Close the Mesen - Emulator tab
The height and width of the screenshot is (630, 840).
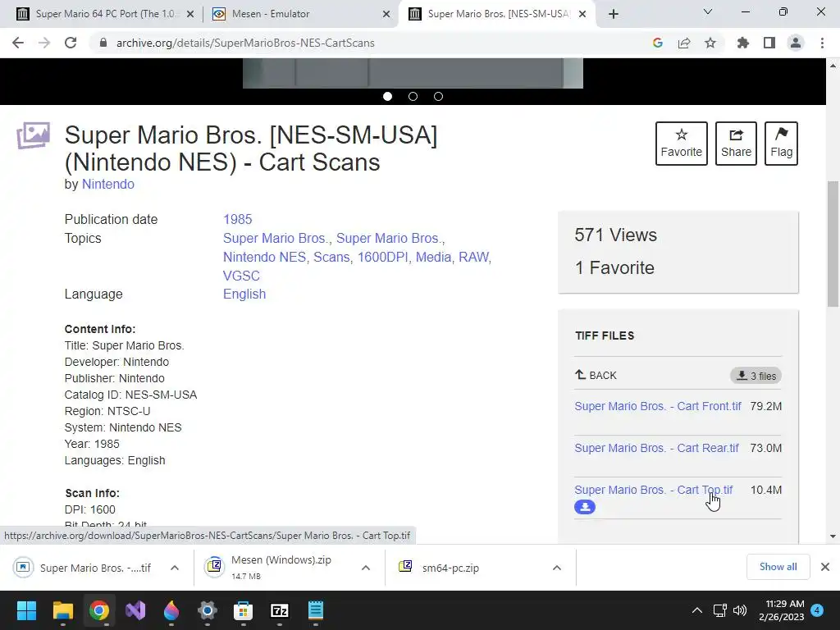point(386,15)
